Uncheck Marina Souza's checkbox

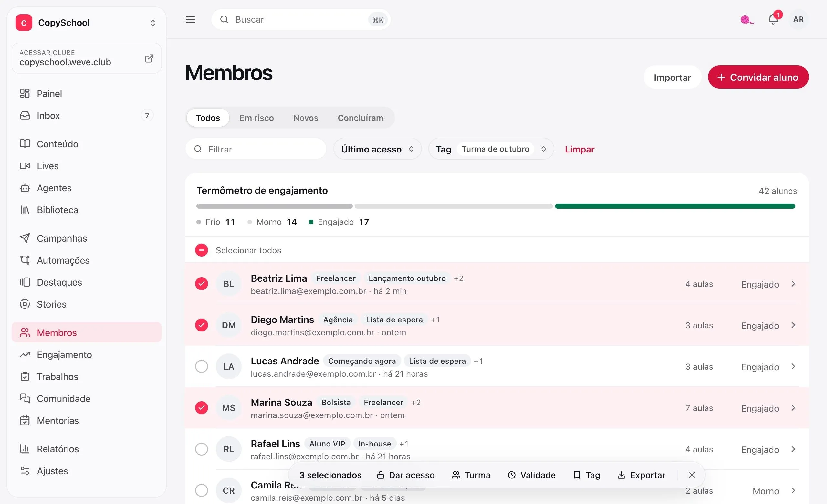(x=201, y=408)
